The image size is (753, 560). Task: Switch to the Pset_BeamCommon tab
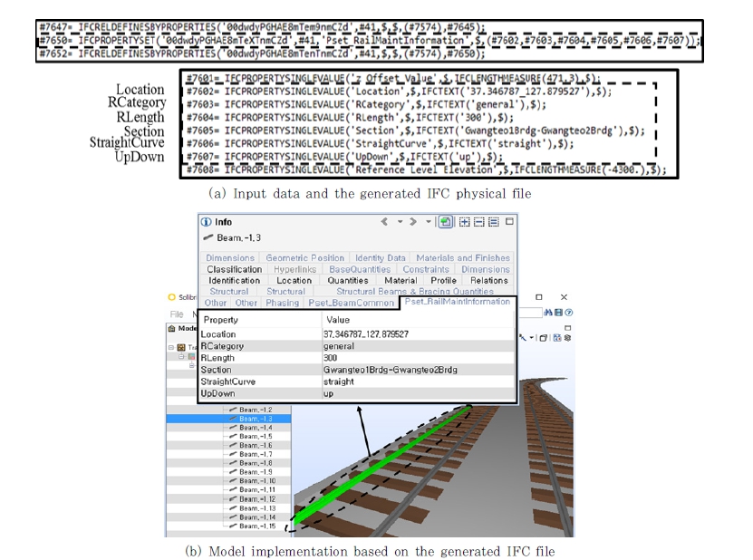(337, 303)
